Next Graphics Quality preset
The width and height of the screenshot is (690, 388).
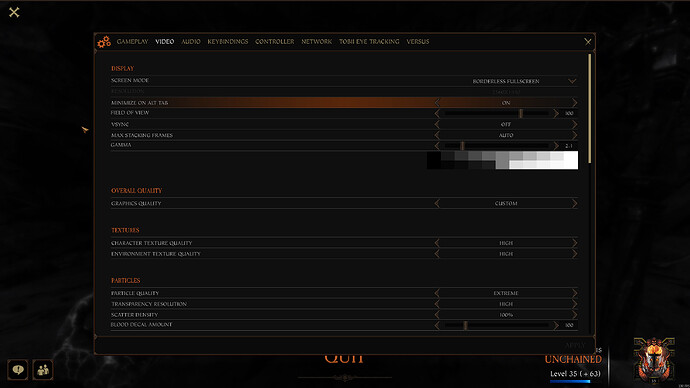(574, 203)
